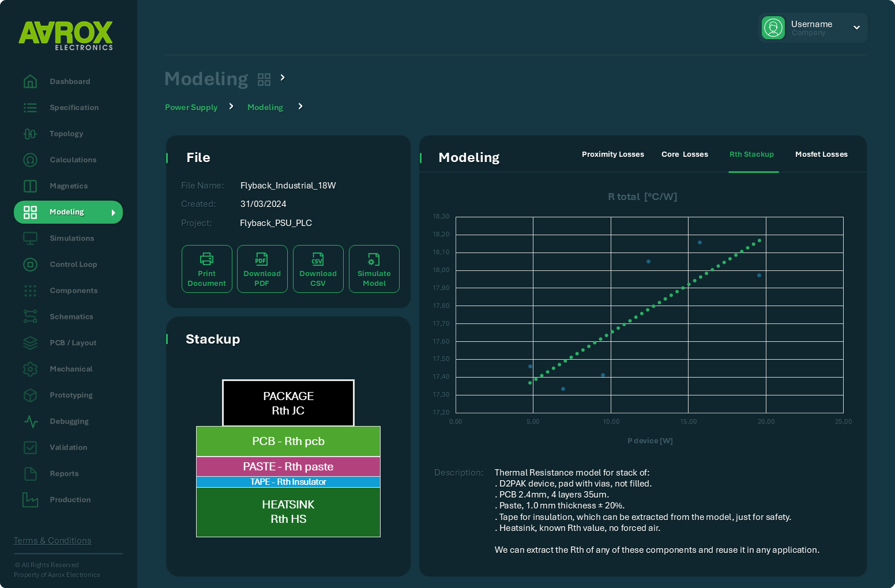
Task: Open the Mosfet Losses tab
Action: coord(821,154)
